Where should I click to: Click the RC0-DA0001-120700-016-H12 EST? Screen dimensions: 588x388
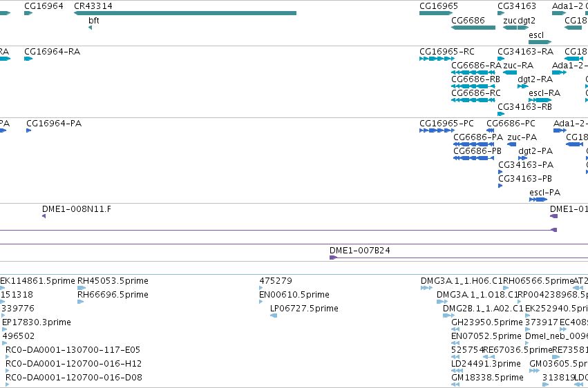click(7, 371)
